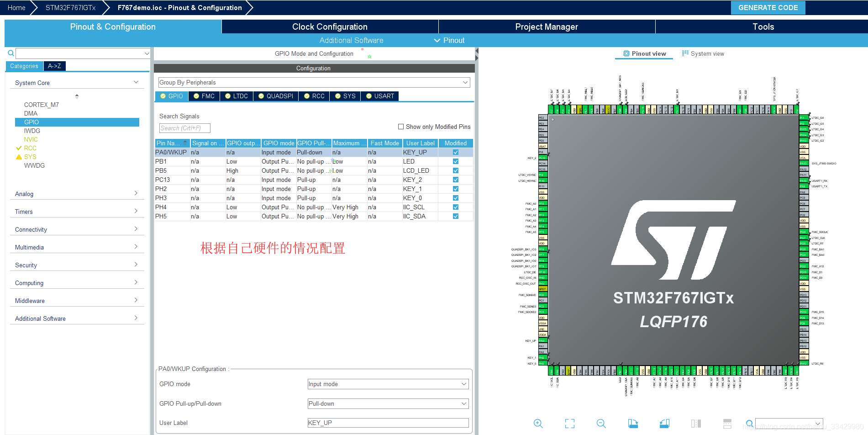This screenshot has height=435, width=868.
Task: Zoom in on the chip pinout
Action: pos(538,424)
